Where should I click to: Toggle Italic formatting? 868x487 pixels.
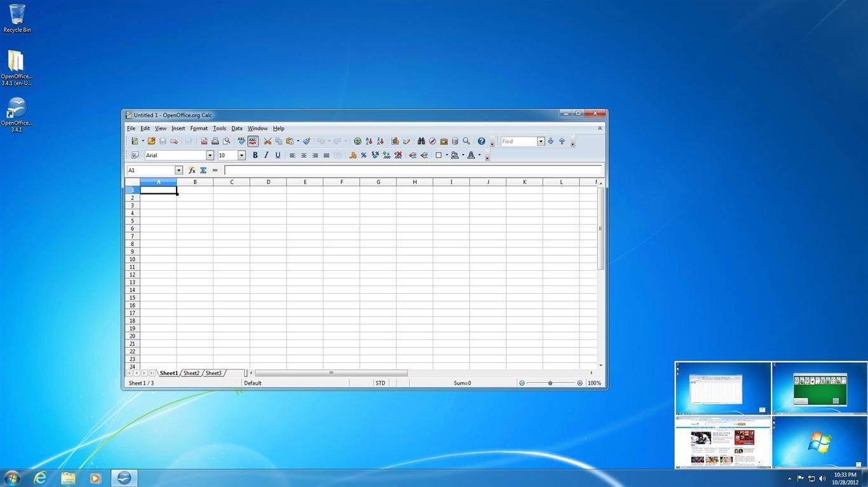tap(266, 155)
